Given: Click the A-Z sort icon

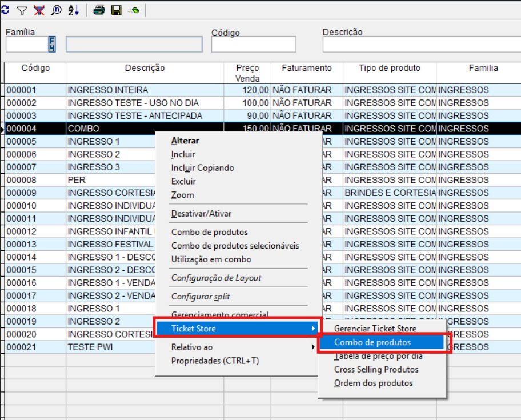Looking at the screenshot, I should (x=74, y=10).
